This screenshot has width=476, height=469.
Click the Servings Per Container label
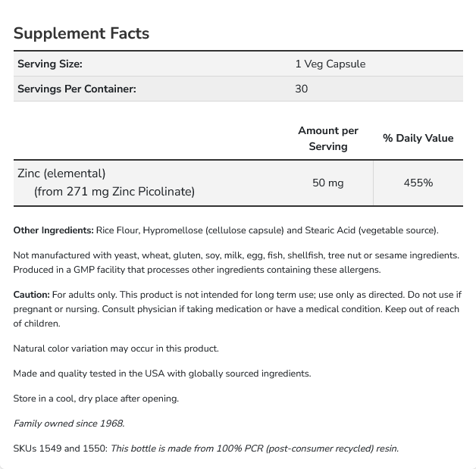pyautogui.click(x=77, y=89)
